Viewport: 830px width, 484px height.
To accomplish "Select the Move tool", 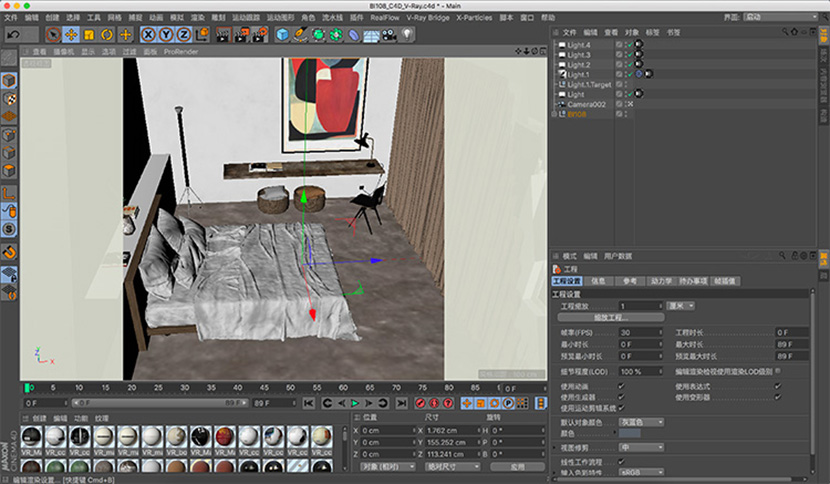I will click(70, 35).
